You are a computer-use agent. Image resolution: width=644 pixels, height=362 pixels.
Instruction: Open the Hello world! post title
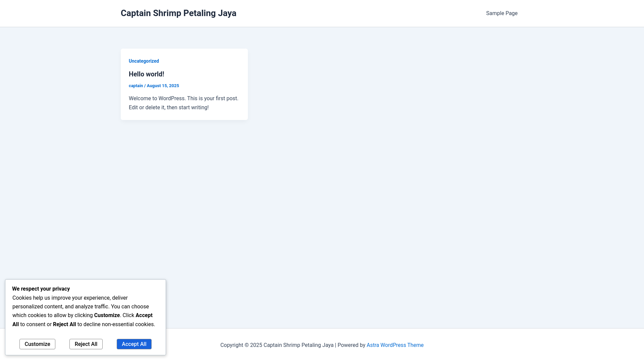(x=147, y=74)
